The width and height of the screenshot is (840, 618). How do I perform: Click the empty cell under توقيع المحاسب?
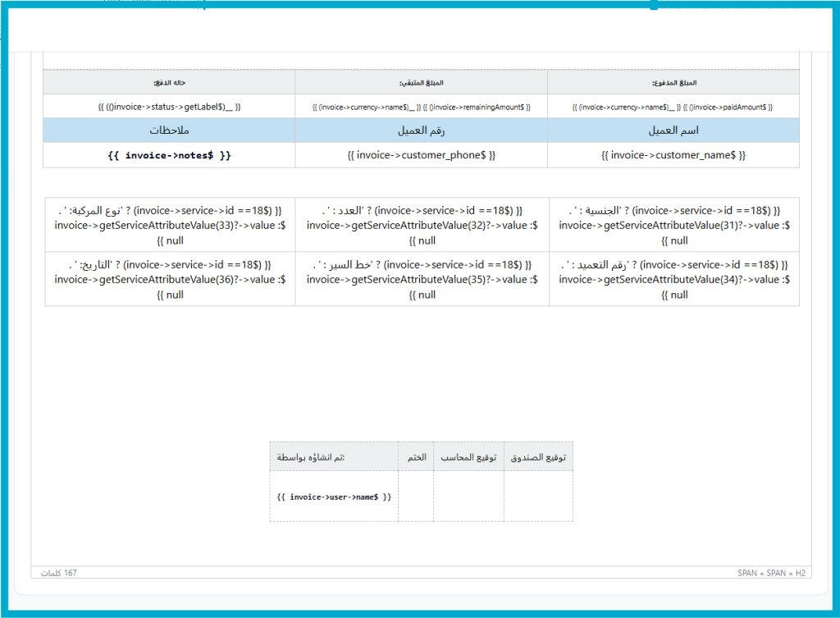point(468,496)
